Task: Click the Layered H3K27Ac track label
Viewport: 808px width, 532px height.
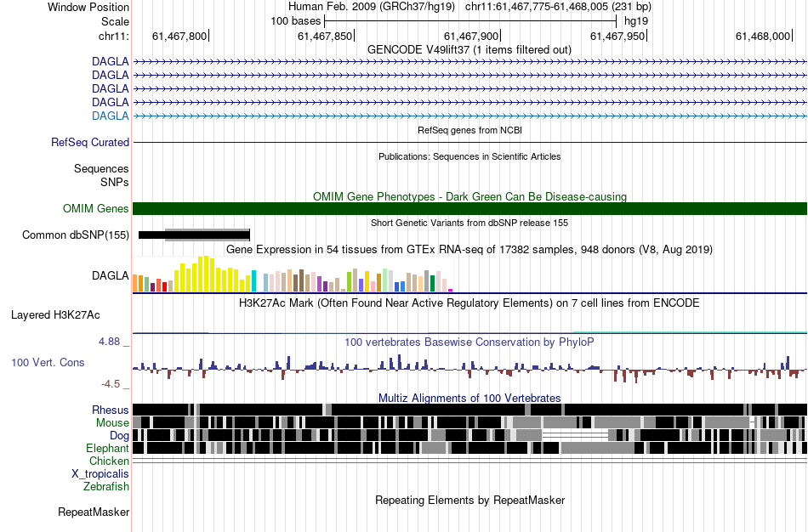Action: tap(55, 314)
